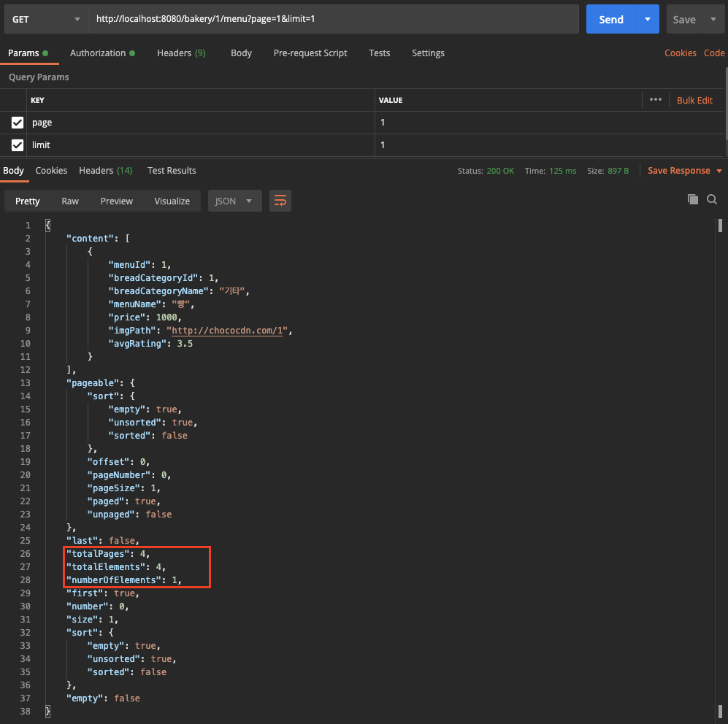
Task: Open the three-dots column options menu
Action: click(656, 99)
